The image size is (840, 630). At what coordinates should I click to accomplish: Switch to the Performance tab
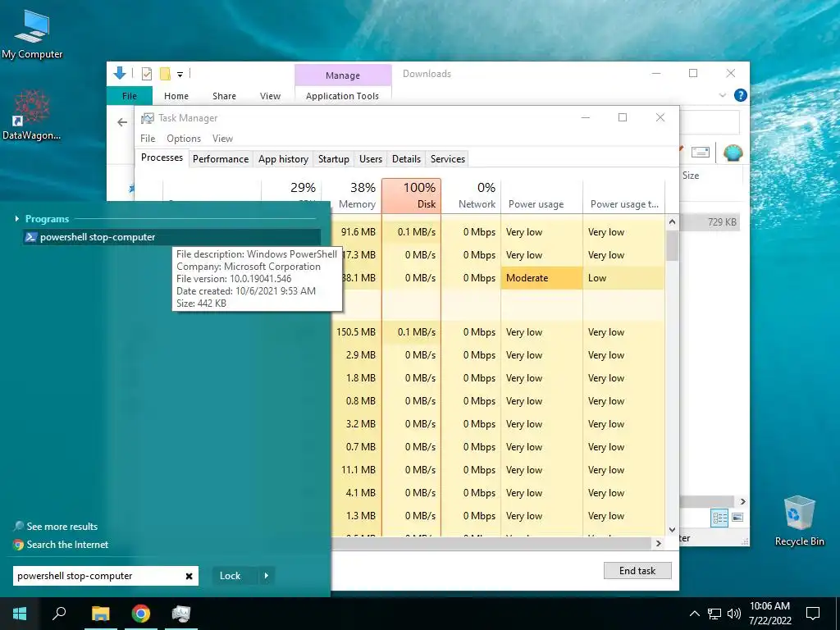tap(221, 159)
